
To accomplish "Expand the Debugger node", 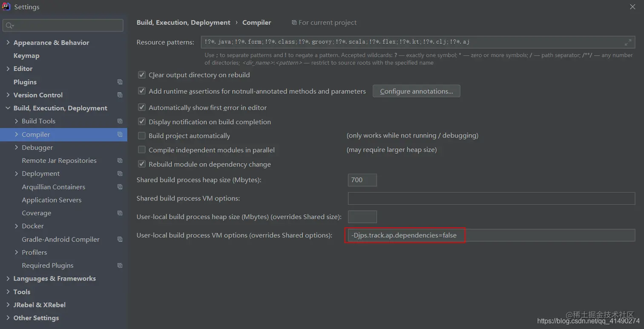I will click(17, 147).
